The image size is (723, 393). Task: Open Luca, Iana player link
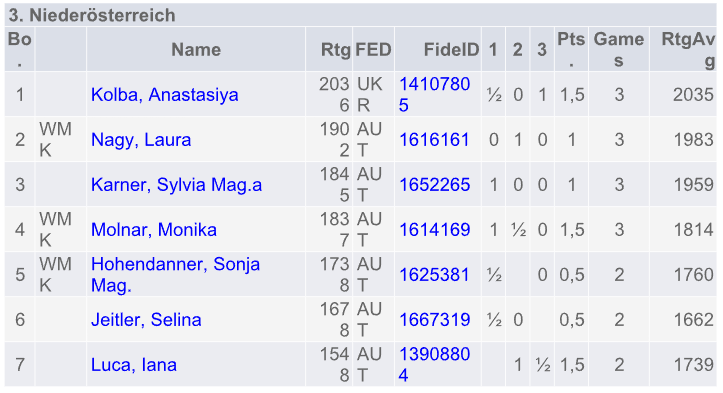click(x=133, y=365)
